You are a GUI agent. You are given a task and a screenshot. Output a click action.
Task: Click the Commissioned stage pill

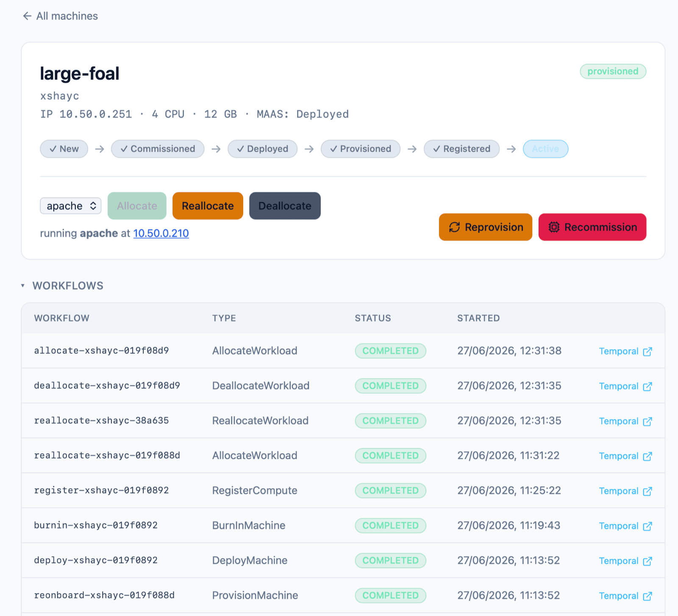click(158, 149)
